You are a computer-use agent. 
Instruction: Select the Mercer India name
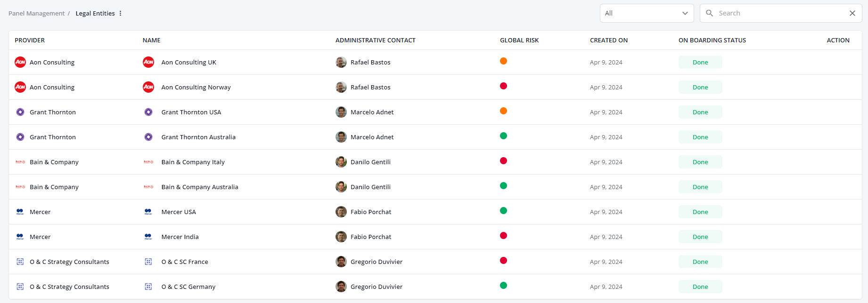pyautogui.click(x=180, y=237)
